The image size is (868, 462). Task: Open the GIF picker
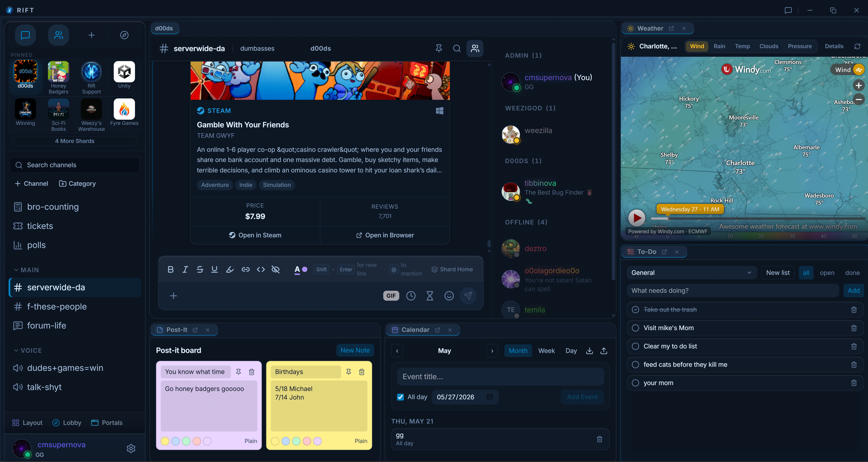pyautogui.click(x=391, y=296)
